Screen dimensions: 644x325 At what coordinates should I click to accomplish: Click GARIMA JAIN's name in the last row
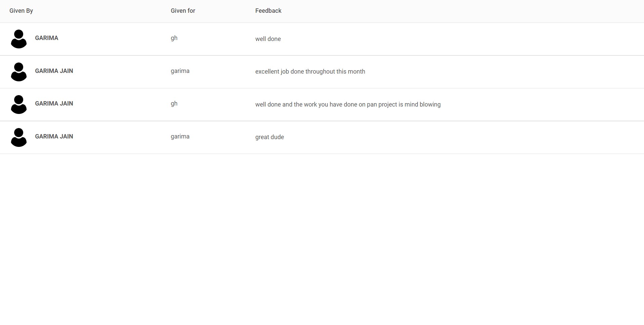(54, 136)
